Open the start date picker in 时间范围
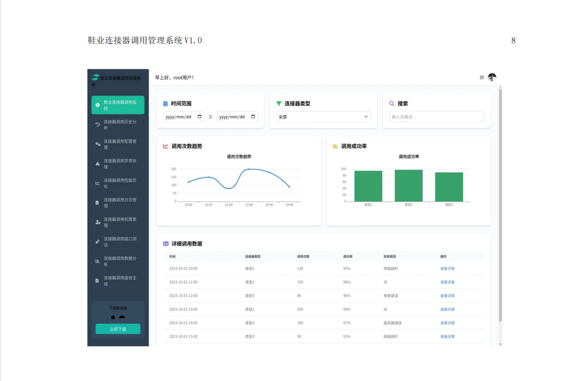This screenshot has height=381, width=588. click(x=183, y=116)
